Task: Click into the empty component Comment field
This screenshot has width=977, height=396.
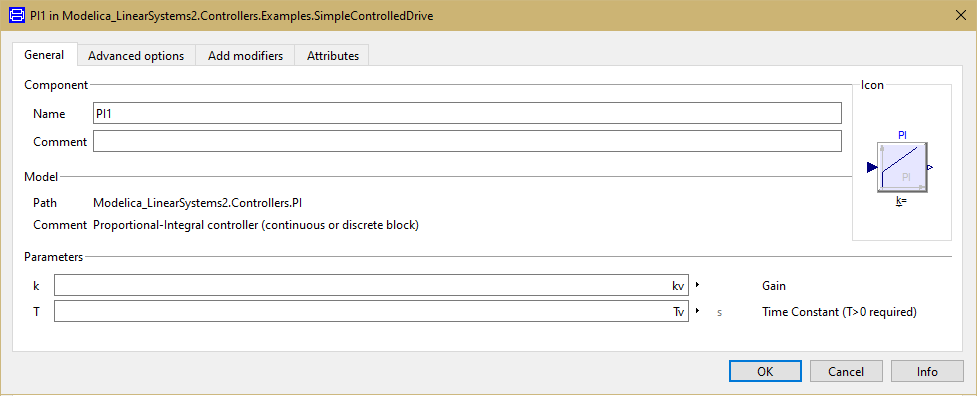Action: [467, 141]
